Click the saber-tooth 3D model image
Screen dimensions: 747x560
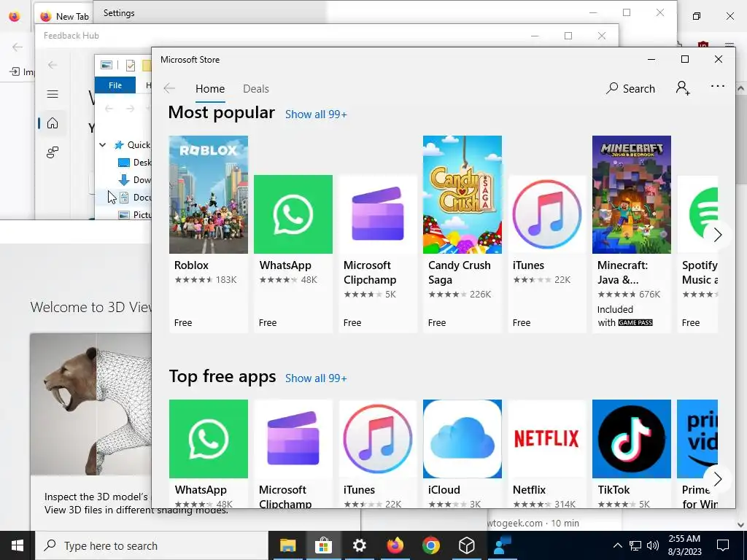click(x=90, y=404)
